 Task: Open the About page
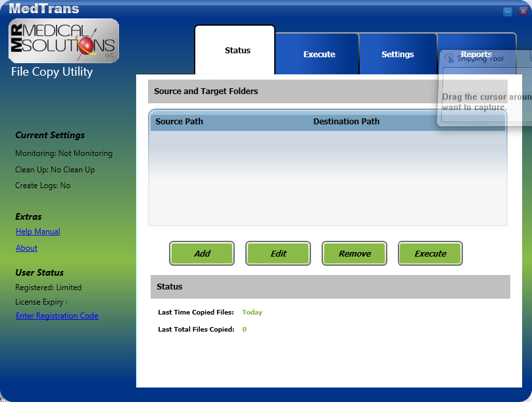pos(26,248)
